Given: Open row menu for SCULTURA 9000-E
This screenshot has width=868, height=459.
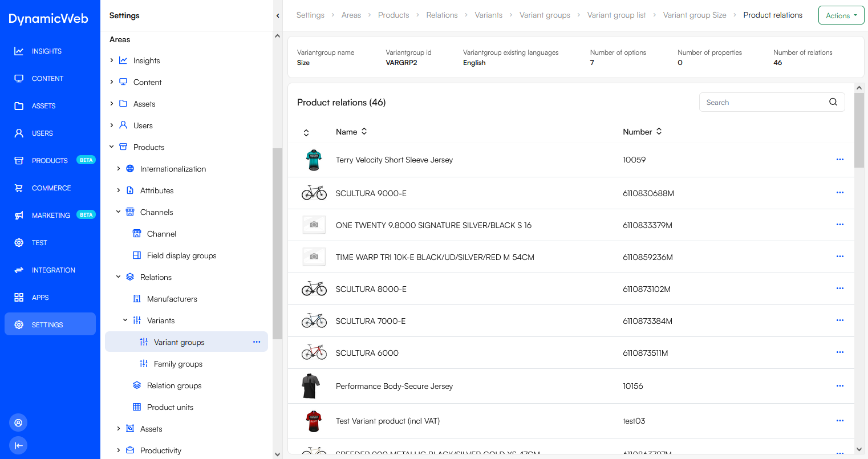Looking at the screenshot, I should point(840,193).
